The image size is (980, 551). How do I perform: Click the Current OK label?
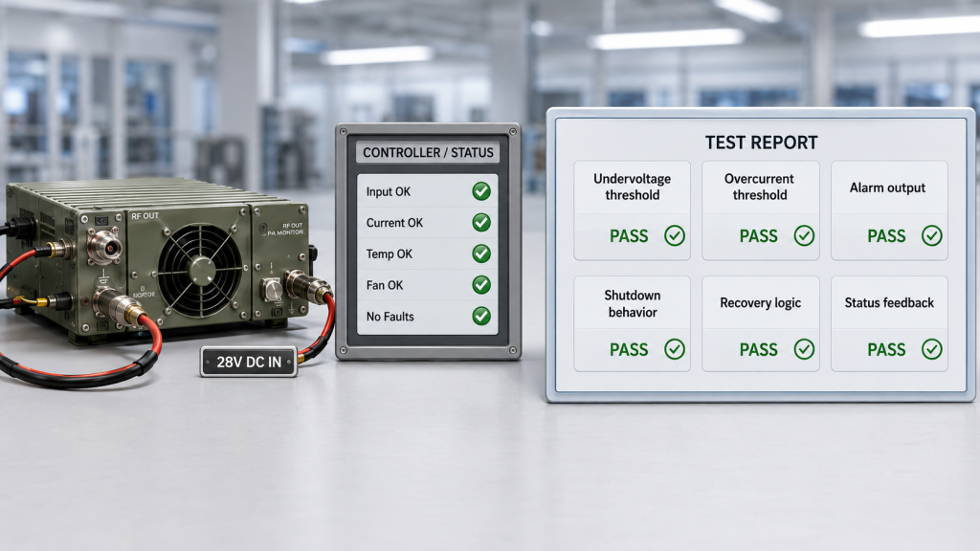394,223
